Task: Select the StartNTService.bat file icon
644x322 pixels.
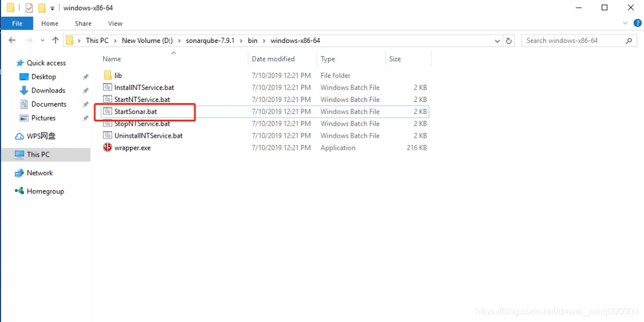Action: coord(107,100)
